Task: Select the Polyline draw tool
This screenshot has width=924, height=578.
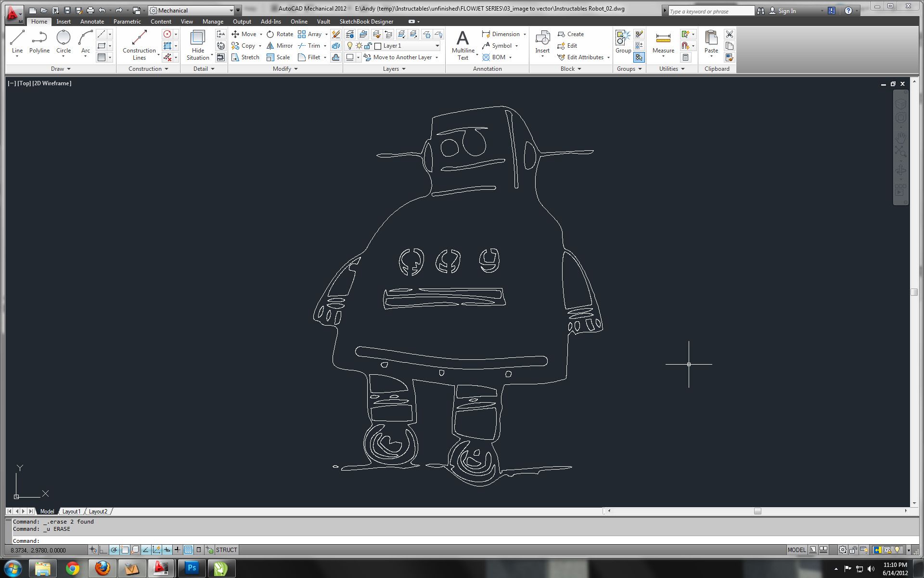Action: (x=39, y=41)
